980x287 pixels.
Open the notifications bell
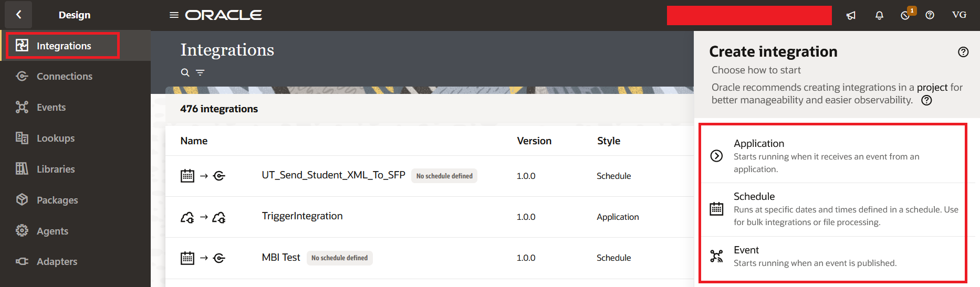(879, 15)
